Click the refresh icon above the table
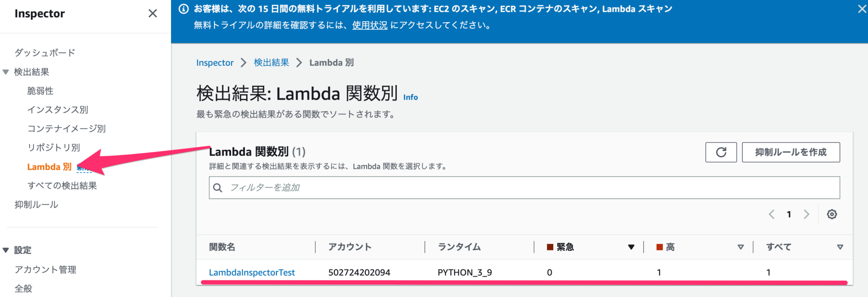The image size is (868, 297). click(721, 152)
